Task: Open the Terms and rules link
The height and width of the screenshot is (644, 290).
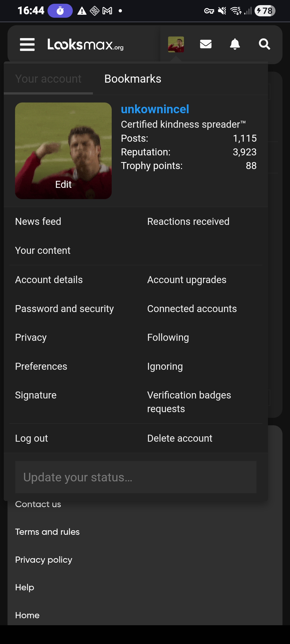Action: coord(47,532)
